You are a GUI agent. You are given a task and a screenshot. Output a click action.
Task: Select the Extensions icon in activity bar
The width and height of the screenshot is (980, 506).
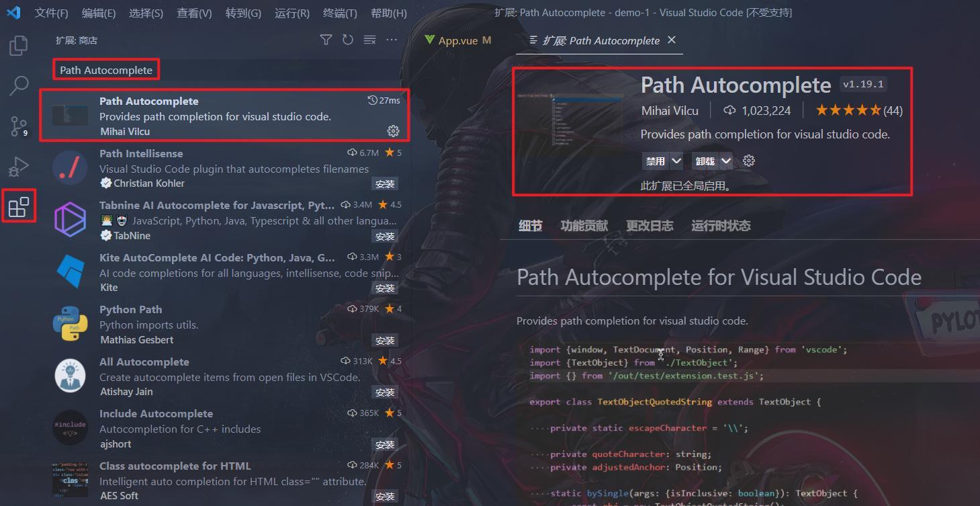point(17,206)
